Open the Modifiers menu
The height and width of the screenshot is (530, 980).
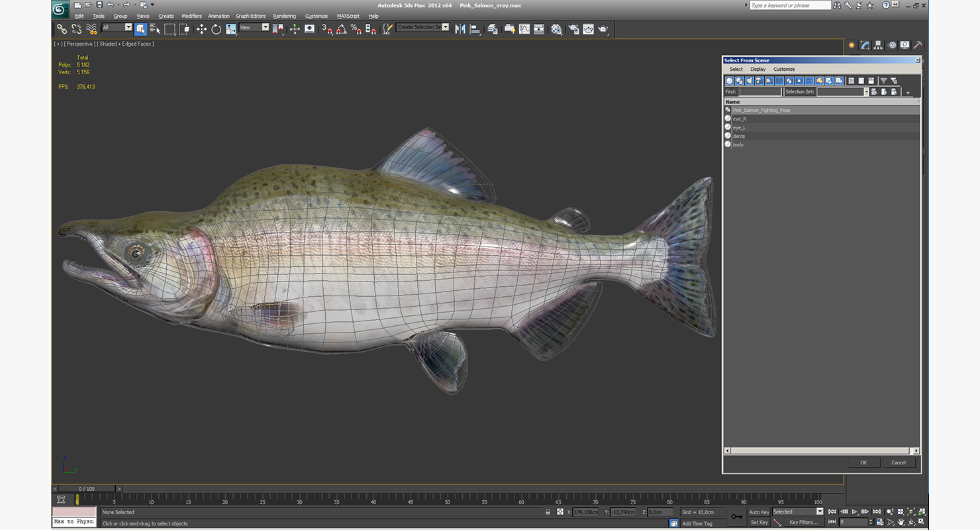point(191,16)
